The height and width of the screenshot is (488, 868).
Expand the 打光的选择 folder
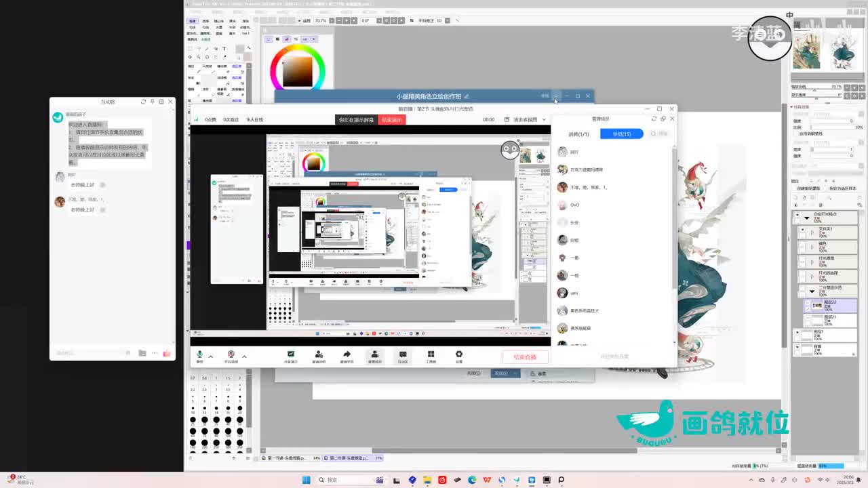tap(812, 277)
